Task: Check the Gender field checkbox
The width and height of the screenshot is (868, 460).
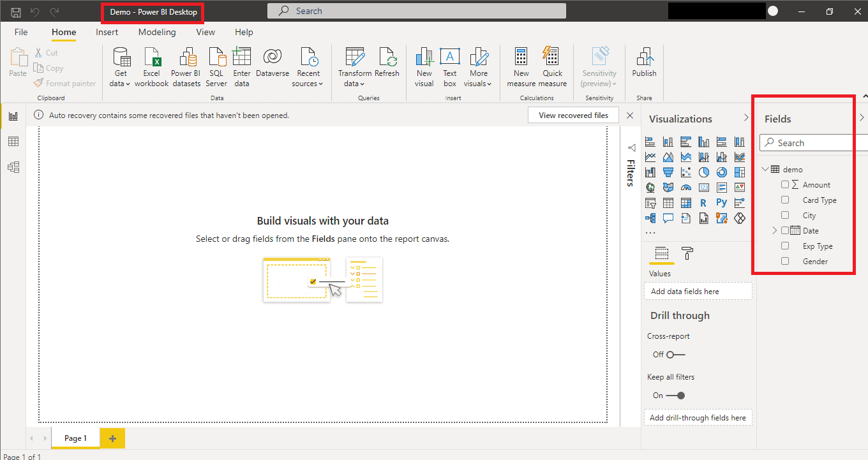Action: (x=785, y=261)
